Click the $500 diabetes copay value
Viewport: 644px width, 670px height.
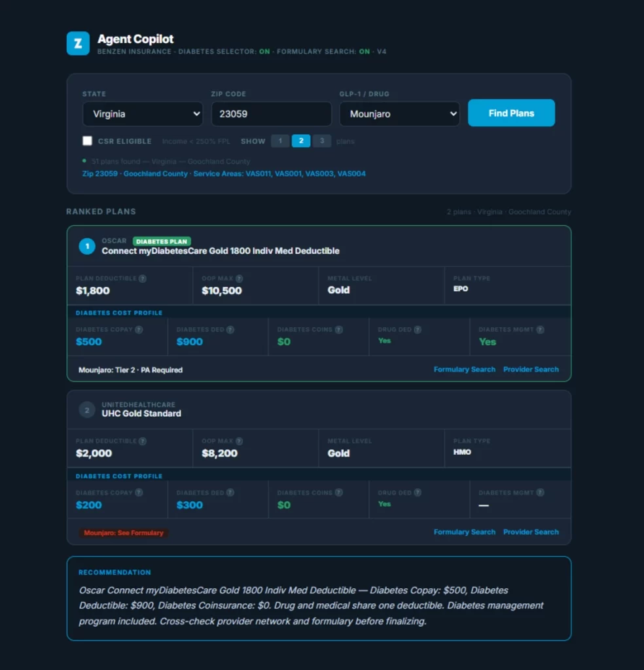tap(89, 342)
